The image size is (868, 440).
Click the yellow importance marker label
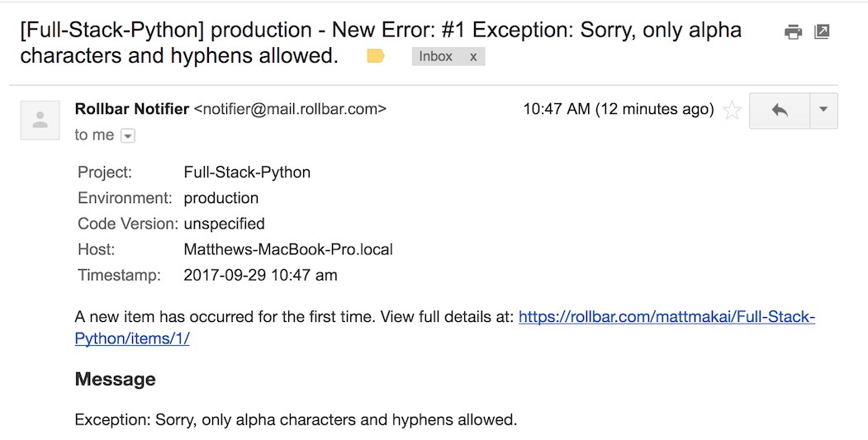click(x=376, y=56)
